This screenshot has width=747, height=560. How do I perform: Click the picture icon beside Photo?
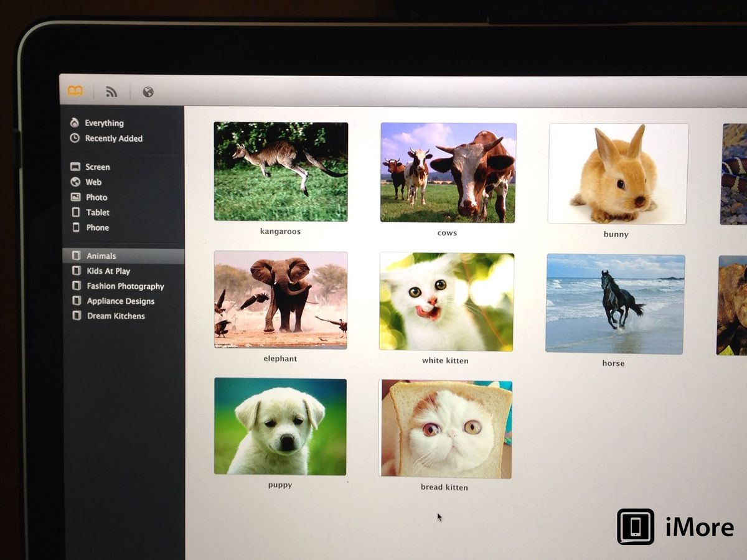coord(75,197)
